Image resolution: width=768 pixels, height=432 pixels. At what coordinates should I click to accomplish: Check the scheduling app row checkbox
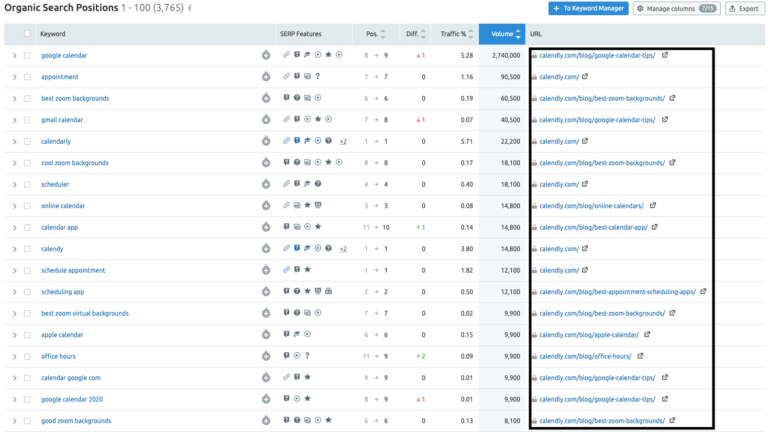[27, 292]
